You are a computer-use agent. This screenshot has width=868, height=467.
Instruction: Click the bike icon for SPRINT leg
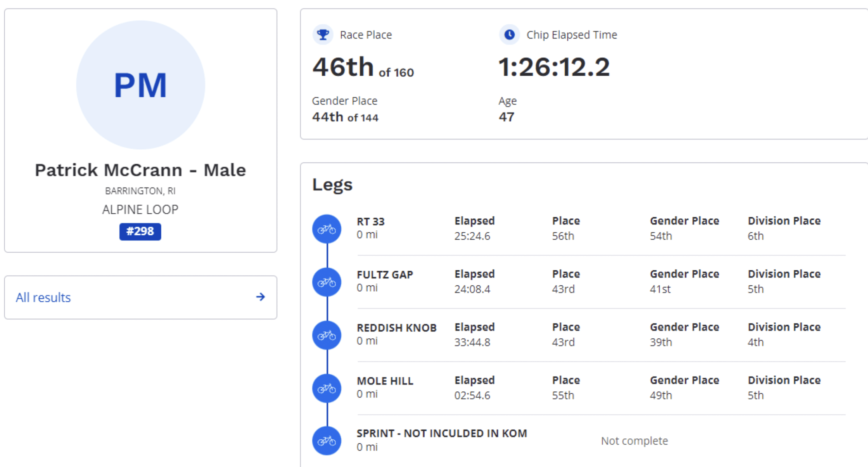pos(327,441)
